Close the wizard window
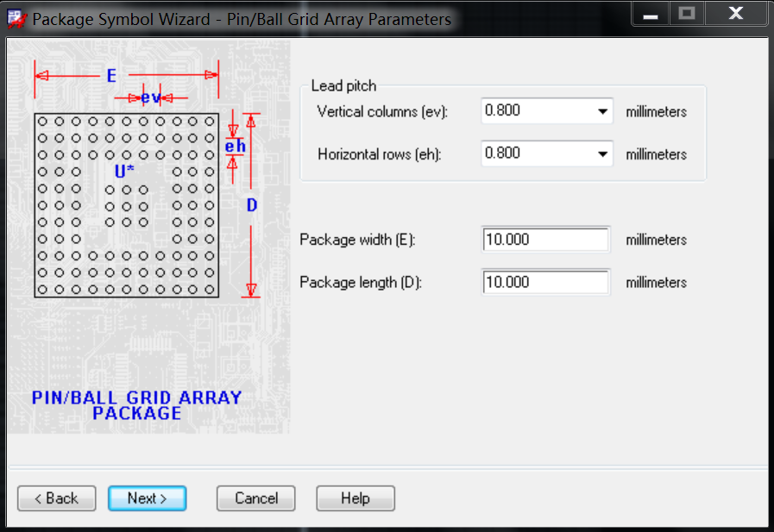The image size is (774, 532). click(x=736, y=13)
